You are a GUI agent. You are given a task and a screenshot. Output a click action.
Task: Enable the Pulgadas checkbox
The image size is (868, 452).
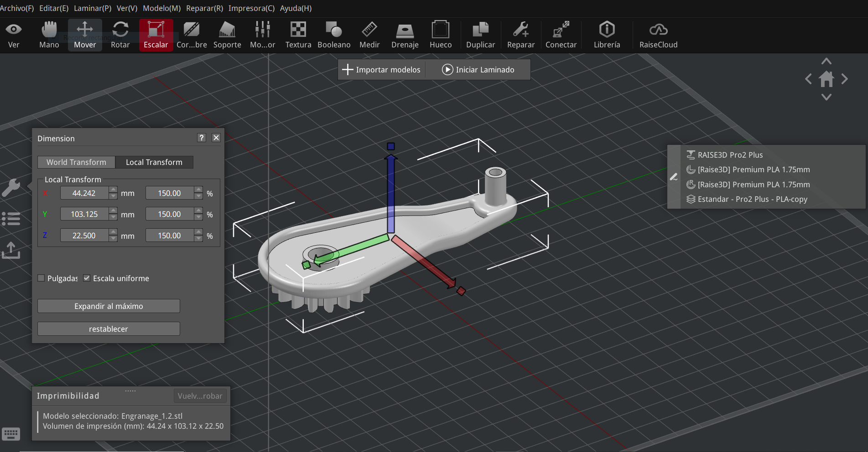42,278
